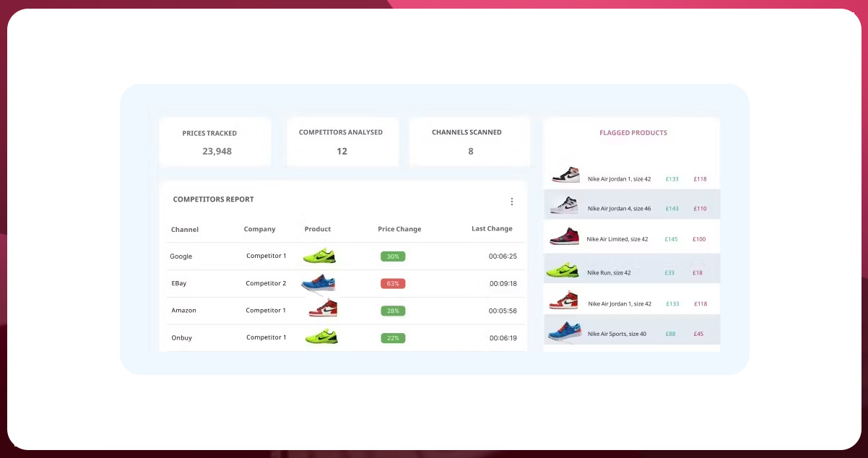The height and width of the screenshot is (458, 868).
Task: Click the Competitors Report heading
Action: pyautogui.click(x=214, y=199)
